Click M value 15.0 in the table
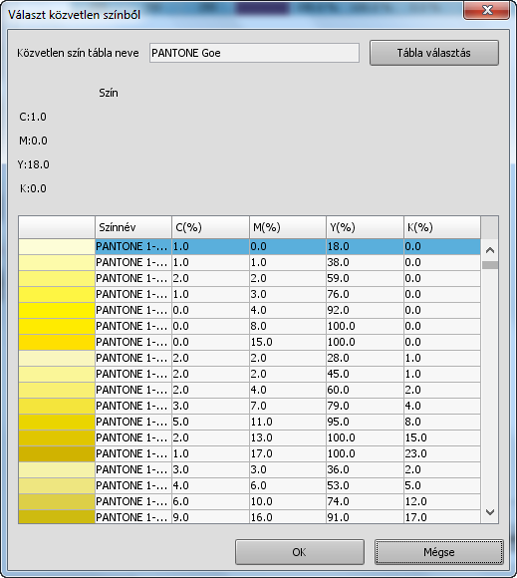The height and width of the screenshot is (578, 517). (x=288, y=342)
